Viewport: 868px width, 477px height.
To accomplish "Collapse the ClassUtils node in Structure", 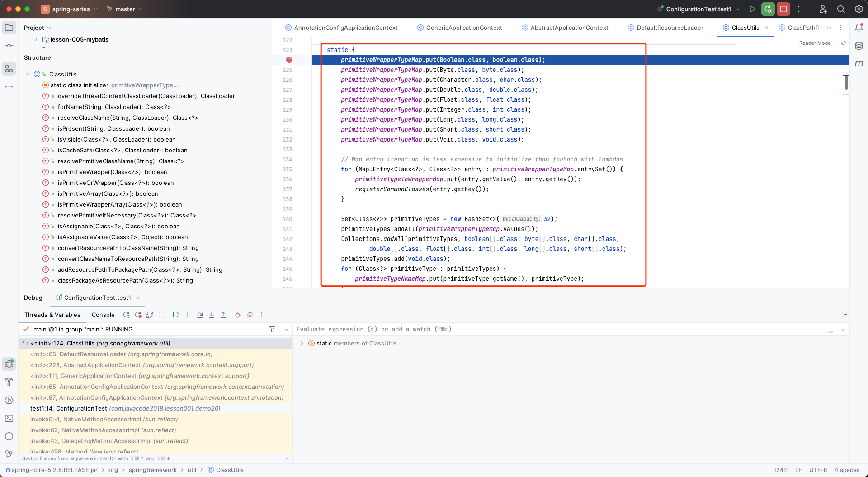I will (28, 74).
